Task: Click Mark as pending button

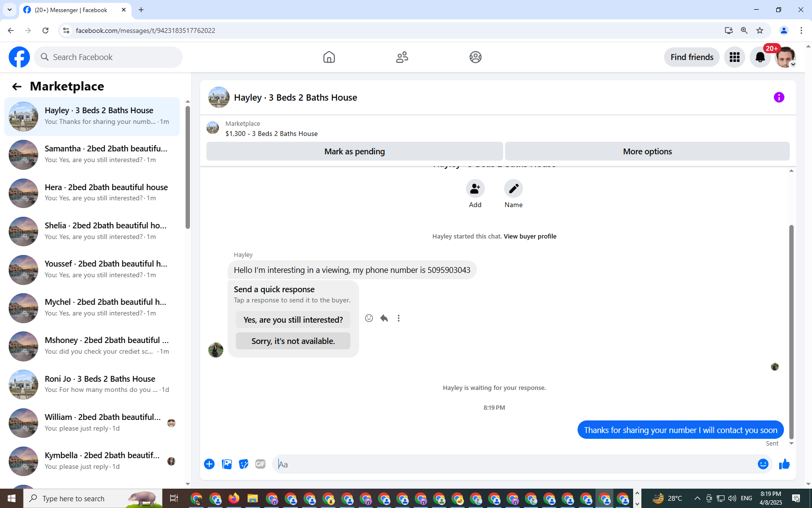Action: click(x=355, y=151)
